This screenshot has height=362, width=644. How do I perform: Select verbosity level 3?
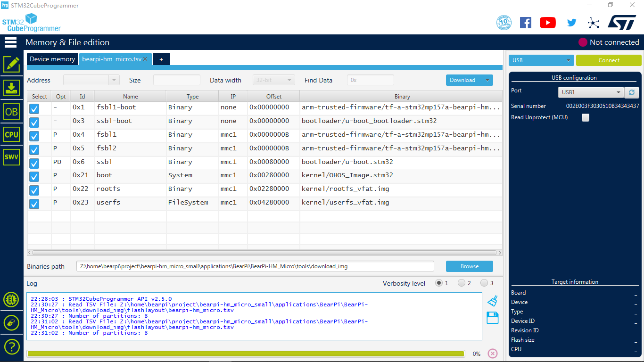click(484, 283)
